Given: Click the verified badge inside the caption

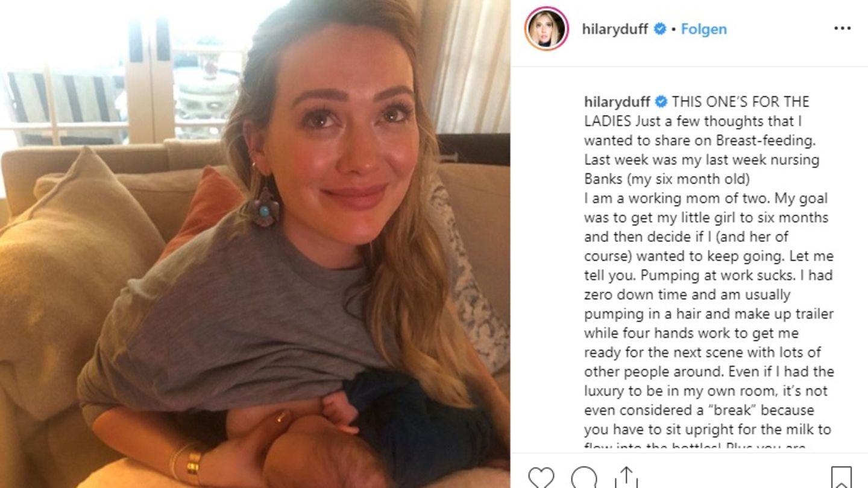Looking at the screenshot, I should (x=661, y=101).
